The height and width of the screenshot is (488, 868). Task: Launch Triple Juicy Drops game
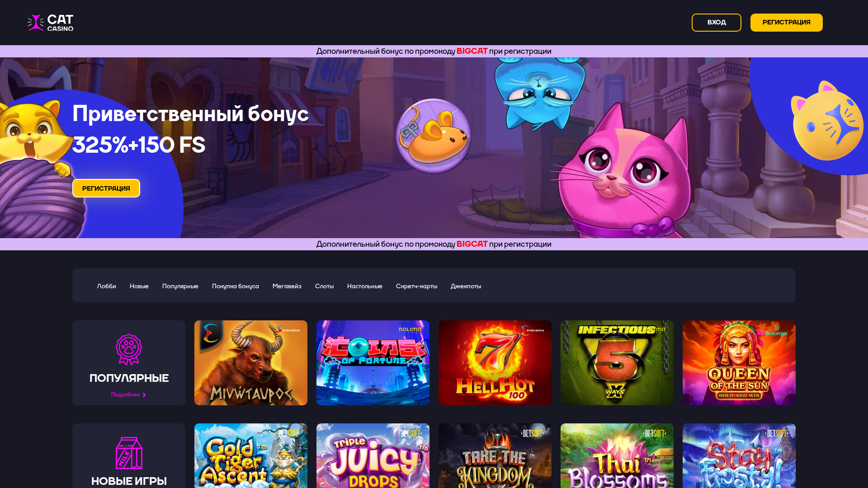(373, 455)
